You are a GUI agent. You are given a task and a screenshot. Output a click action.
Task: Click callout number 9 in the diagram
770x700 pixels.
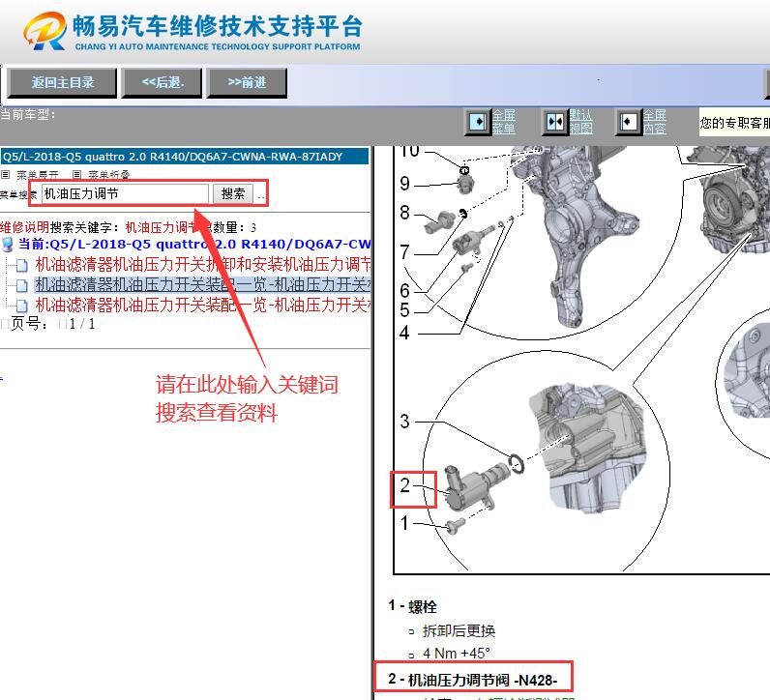coord(404,184)
